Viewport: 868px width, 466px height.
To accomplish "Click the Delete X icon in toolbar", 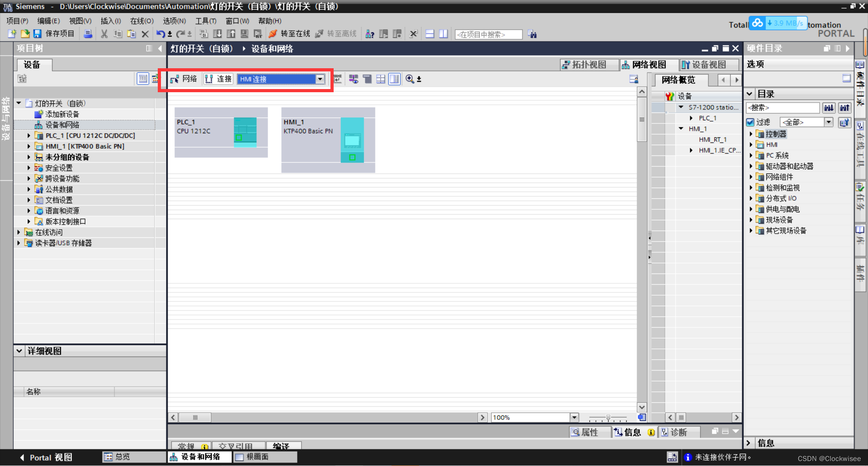I will [x=145, y=34].
